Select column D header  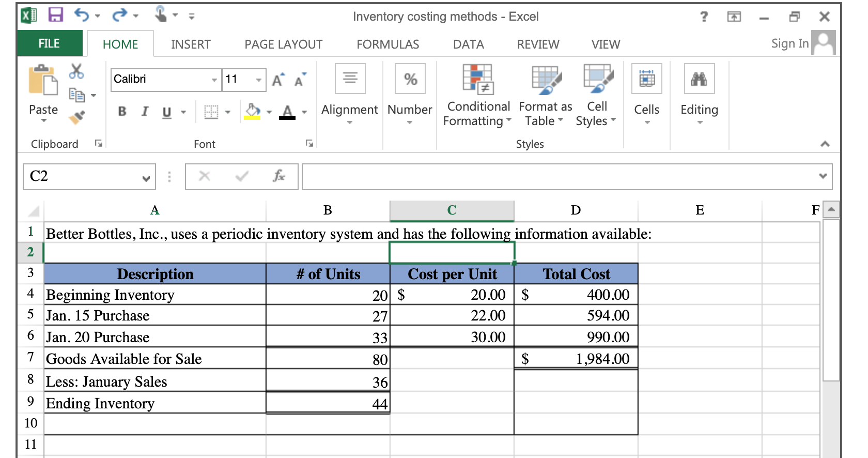point(576,210)
